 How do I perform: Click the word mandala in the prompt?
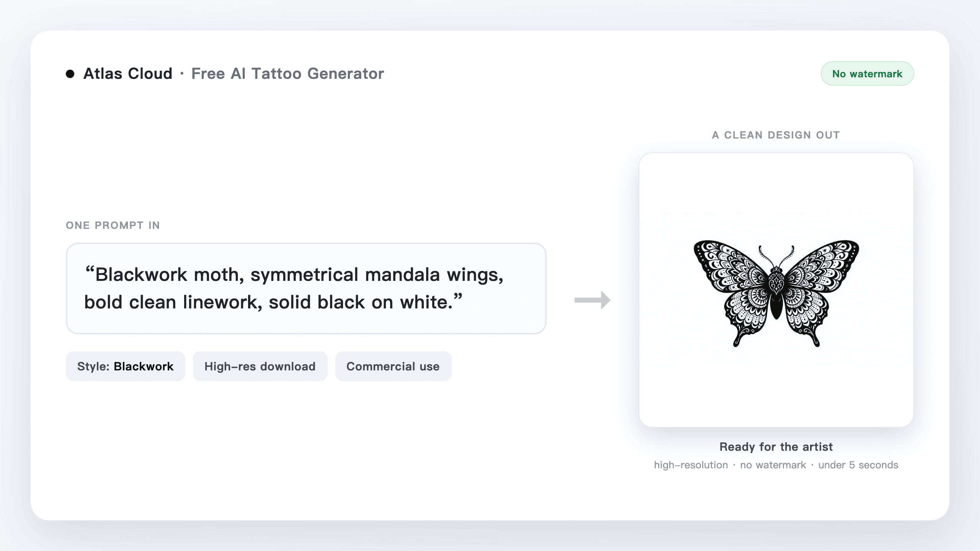402,275
